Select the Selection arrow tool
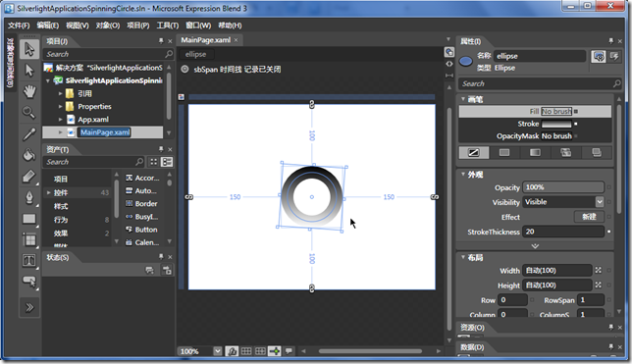Screen dimensions: 632x364 click(29, 50)
